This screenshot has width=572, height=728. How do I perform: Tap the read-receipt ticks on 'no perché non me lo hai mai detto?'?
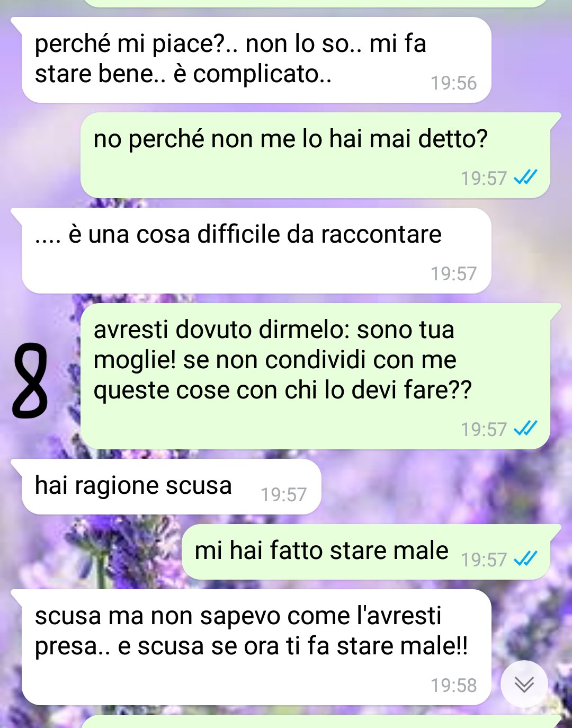(526, 177)
